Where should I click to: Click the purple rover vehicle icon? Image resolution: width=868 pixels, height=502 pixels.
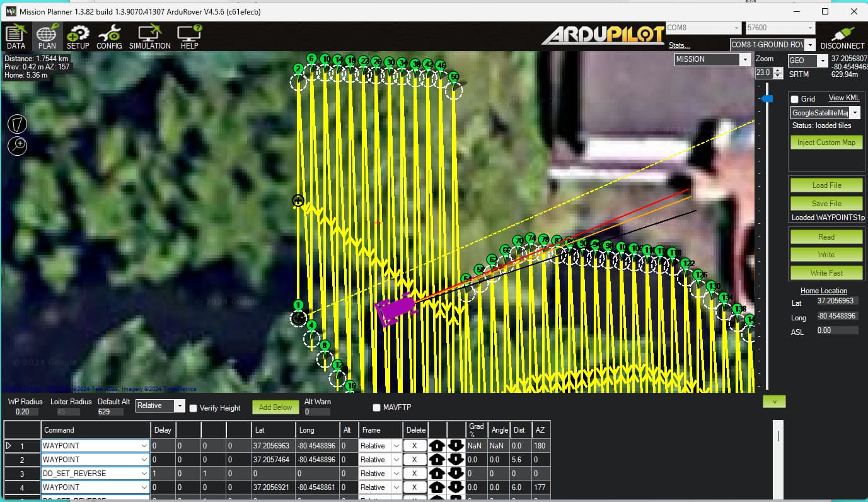click(396, 310)
